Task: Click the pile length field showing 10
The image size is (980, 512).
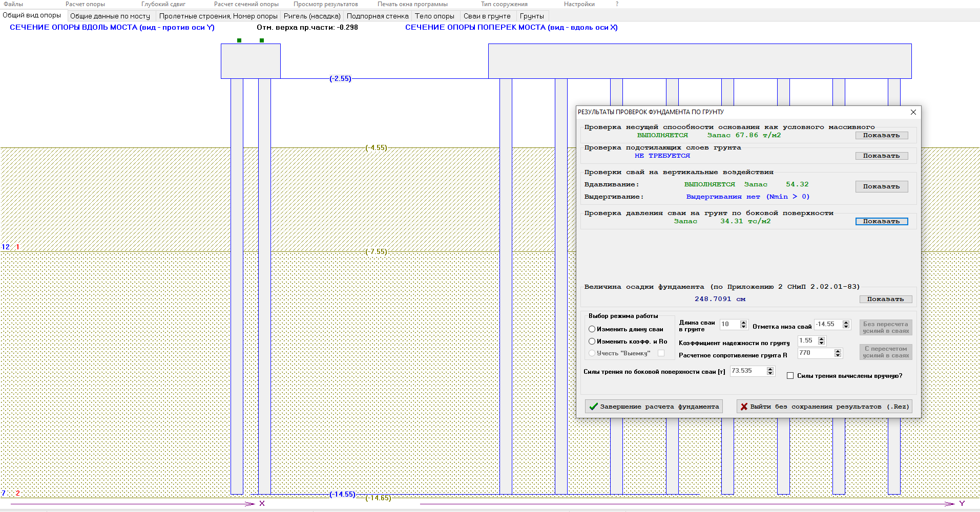Action: [730, 324]
